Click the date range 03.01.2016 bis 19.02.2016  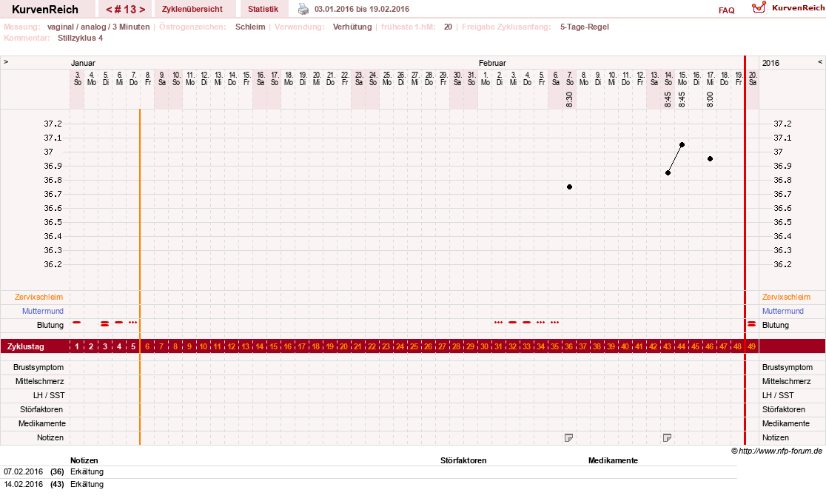point(362,9)
